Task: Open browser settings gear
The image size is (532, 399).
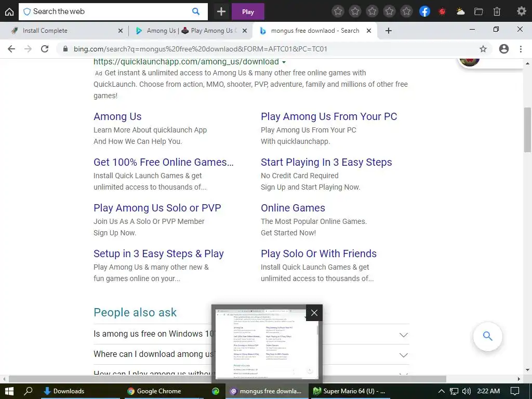Action: pos(521,11)
